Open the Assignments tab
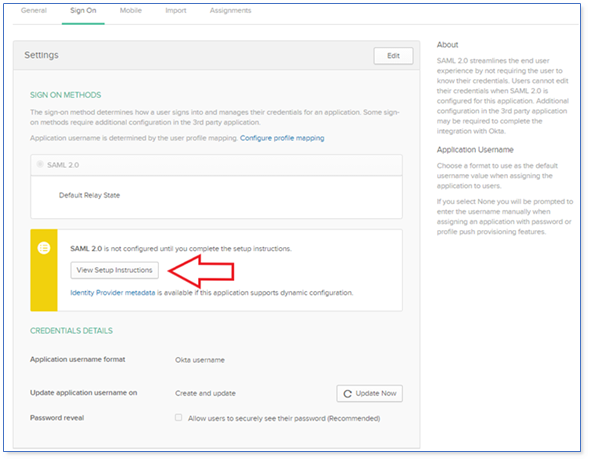The width and height of the screenshot is (590, 461). point(230,11)
